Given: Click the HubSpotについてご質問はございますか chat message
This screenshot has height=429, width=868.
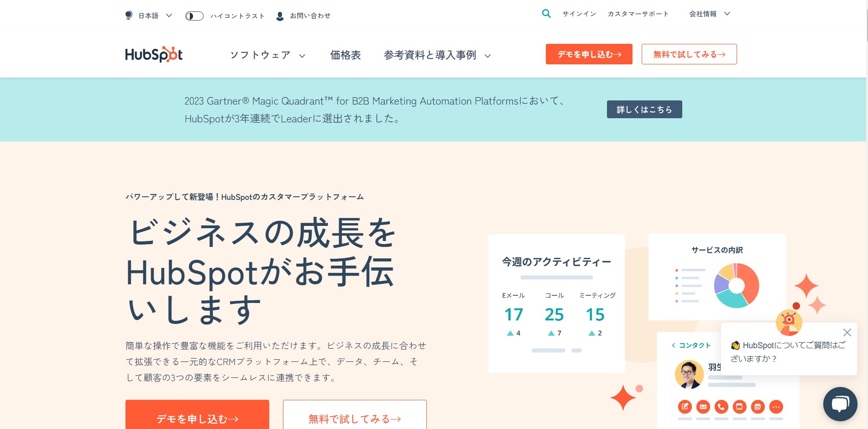Looking at the screenshot, I should (788, 352).
